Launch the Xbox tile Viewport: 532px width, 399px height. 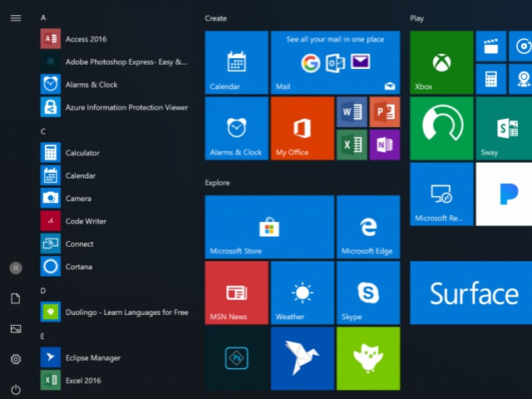pos(441,63)
